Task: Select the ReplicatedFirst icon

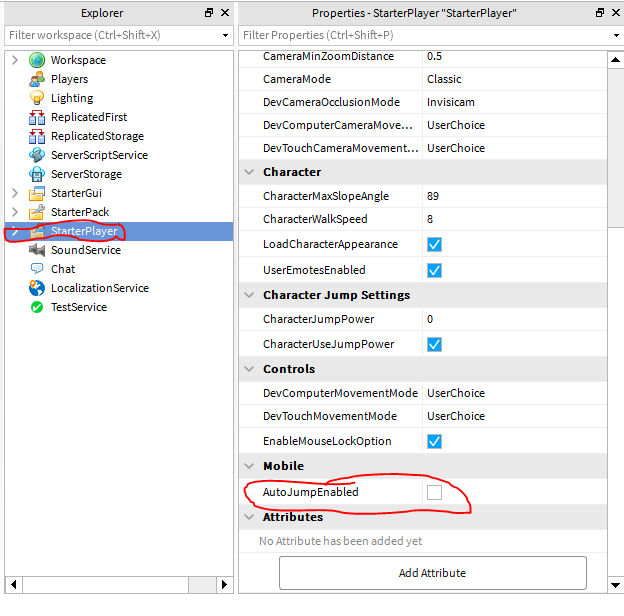Action: tap(37, 117)
